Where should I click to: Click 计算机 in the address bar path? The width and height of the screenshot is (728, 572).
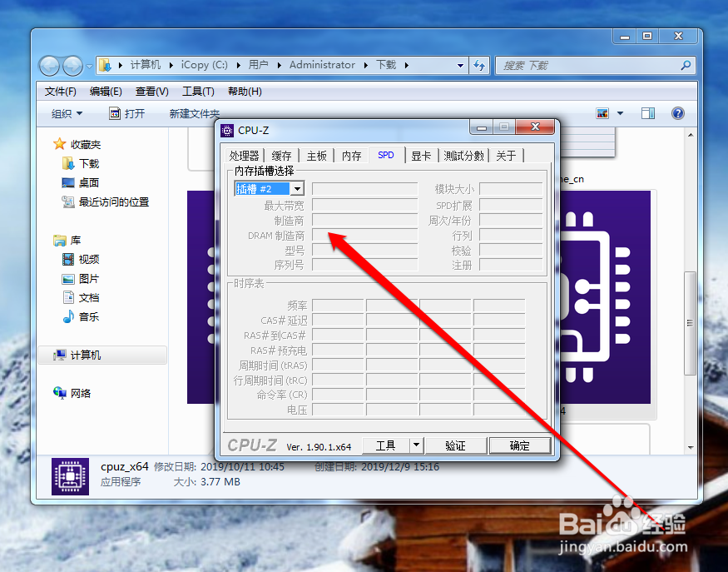point(146,65)
